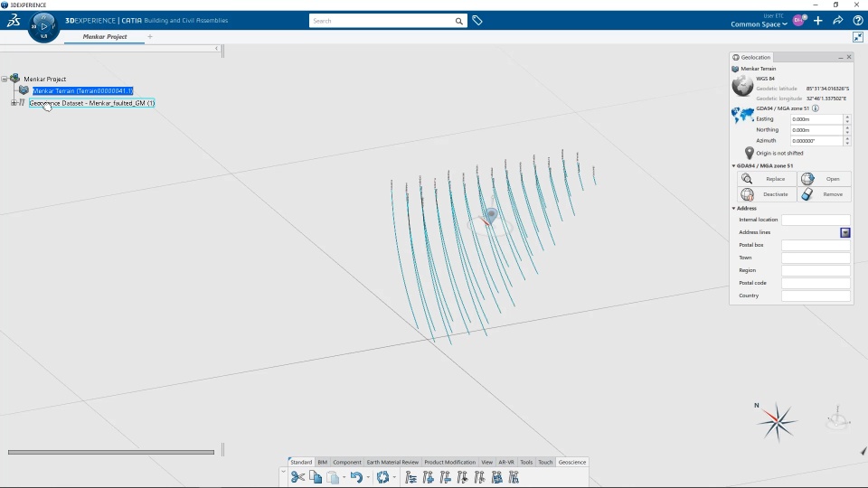Open the Earth Material Review tab
This screenshot has width=868, height=488.
click(x=392, y=462)
